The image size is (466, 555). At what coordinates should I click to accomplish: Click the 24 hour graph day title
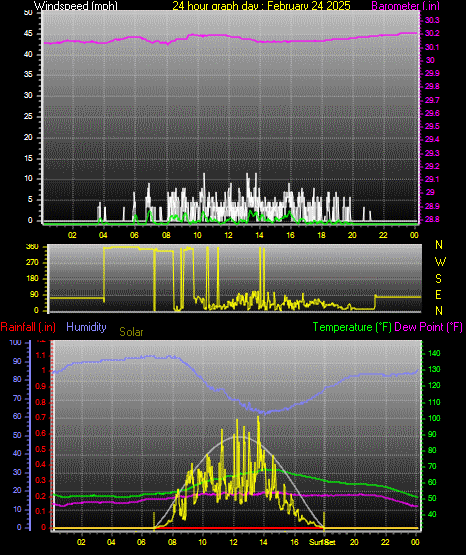coord(261,6)
